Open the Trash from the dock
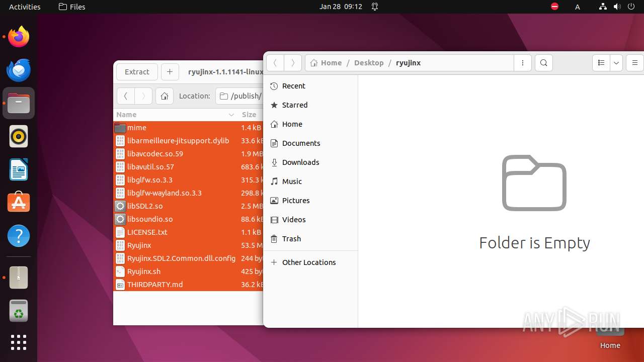This screenshot has width=644, height=362. [x=19, y=311]
